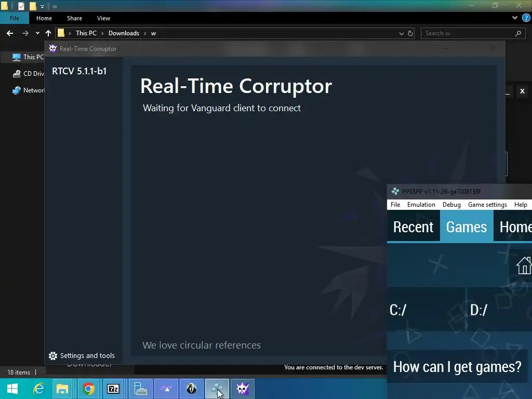This screenshot has height=399, width=532.
Task: Click the New folder icon in quick access toolbar
Action: (x=33, y=6)
